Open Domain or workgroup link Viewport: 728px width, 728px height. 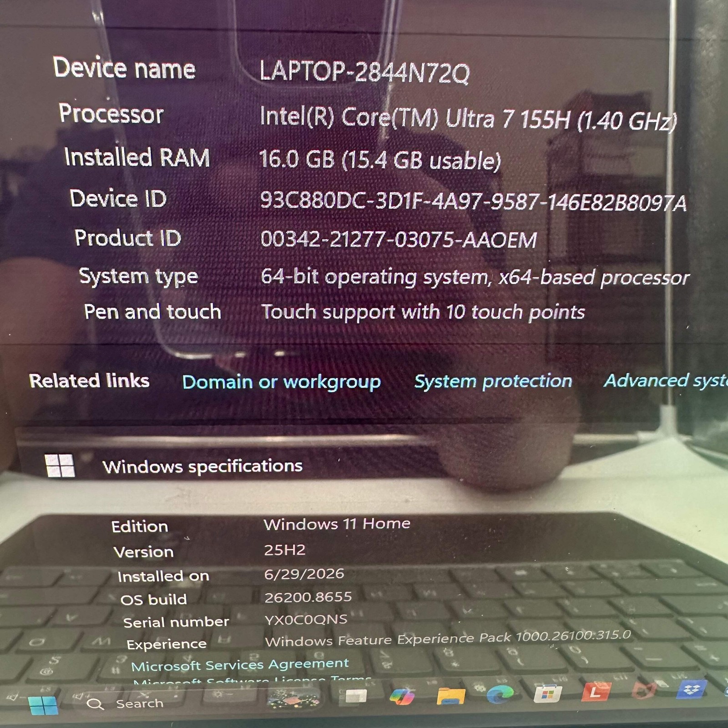tap(281, 382)
